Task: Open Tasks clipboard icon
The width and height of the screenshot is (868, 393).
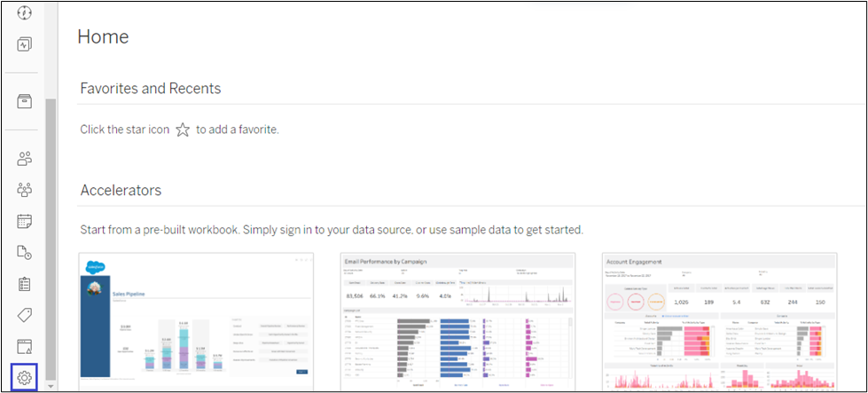Action: tap(25, 284)
